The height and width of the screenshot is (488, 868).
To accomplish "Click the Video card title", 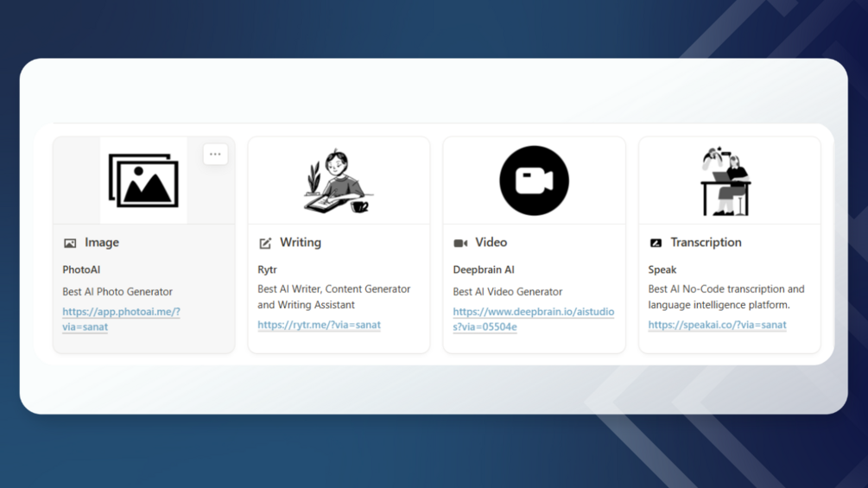I will (x=491, y=243).
